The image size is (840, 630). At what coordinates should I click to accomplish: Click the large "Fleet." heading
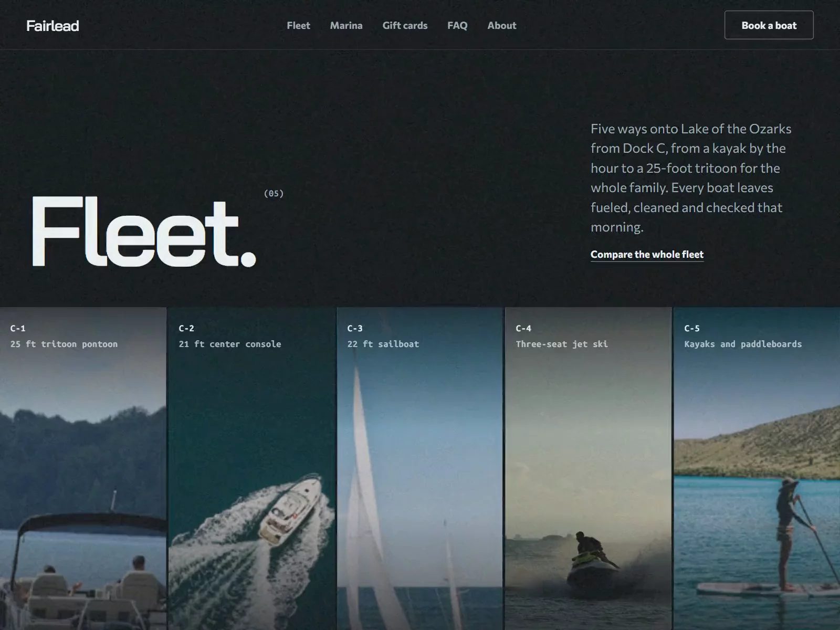[x=144, y=232]
